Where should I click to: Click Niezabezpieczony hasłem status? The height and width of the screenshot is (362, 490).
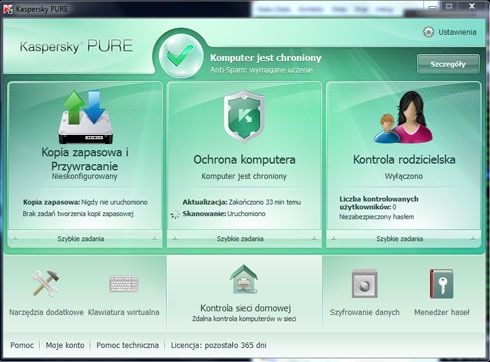377,217
